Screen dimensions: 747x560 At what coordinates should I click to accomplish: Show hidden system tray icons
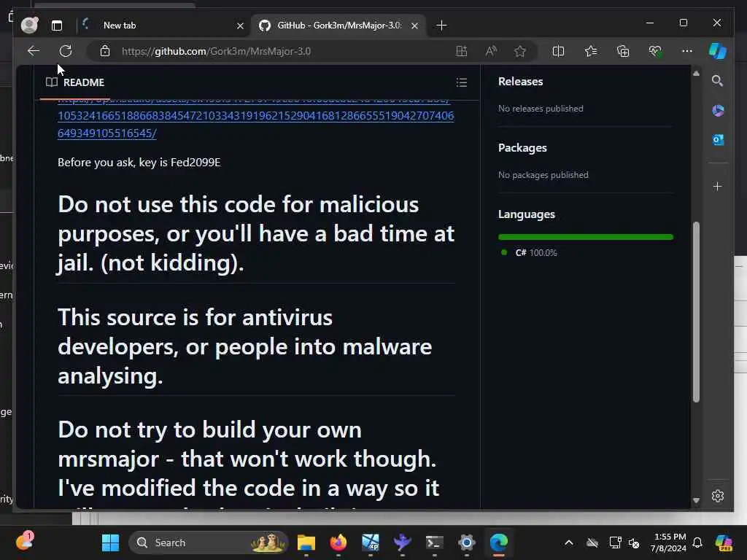(x=569, y=542)
